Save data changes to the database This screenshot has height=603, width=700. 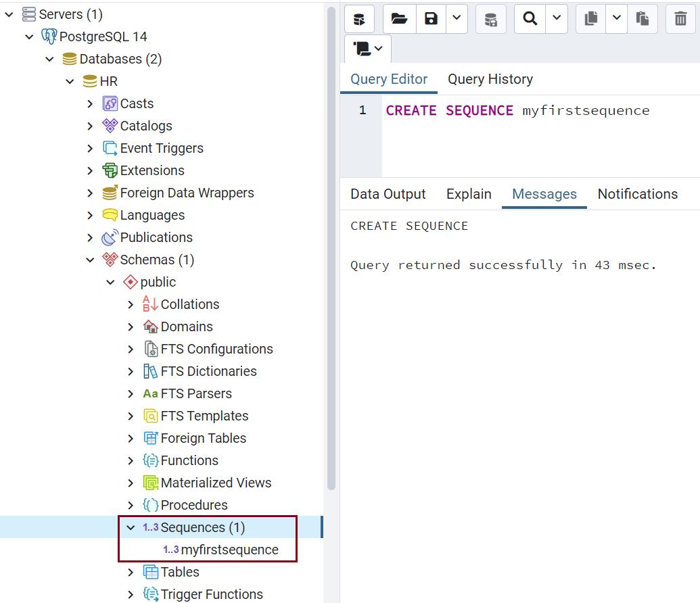coord(490,18)
